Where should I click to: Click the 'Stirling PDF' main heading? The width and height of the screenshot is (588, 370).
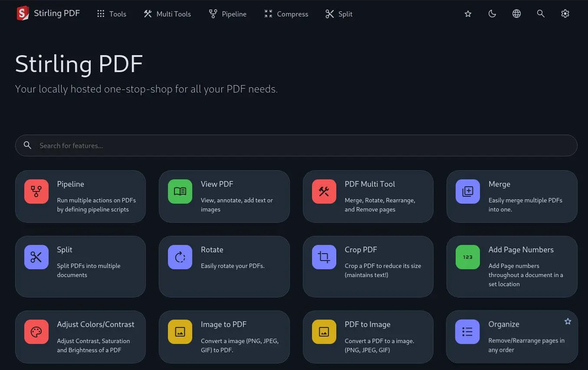[x=79, y=64]
